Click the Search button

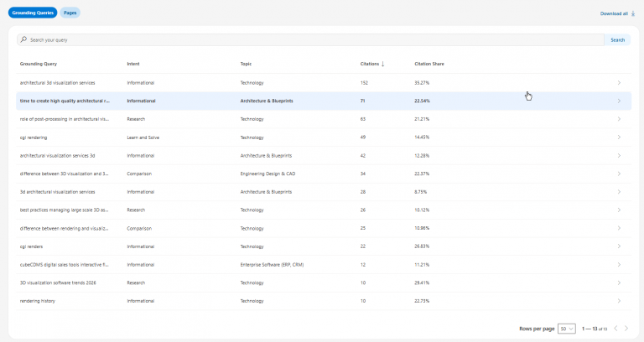(x=617, y=40)
